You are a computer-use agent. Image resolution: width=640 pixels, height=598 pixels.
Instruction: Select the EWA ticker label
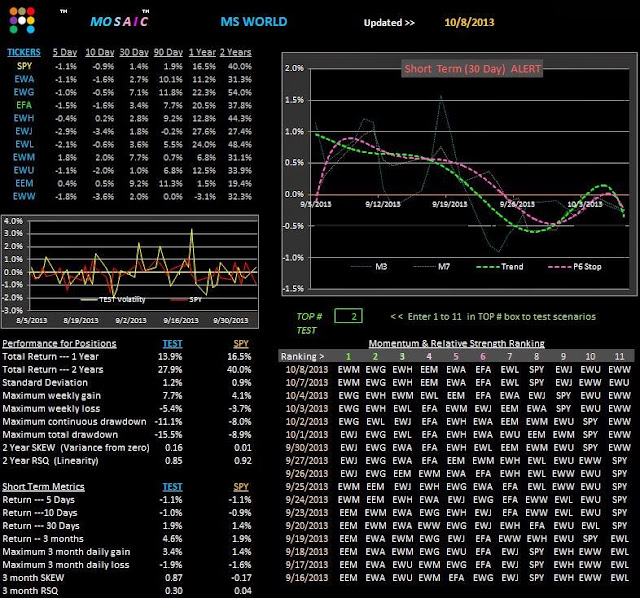(24, 79)
